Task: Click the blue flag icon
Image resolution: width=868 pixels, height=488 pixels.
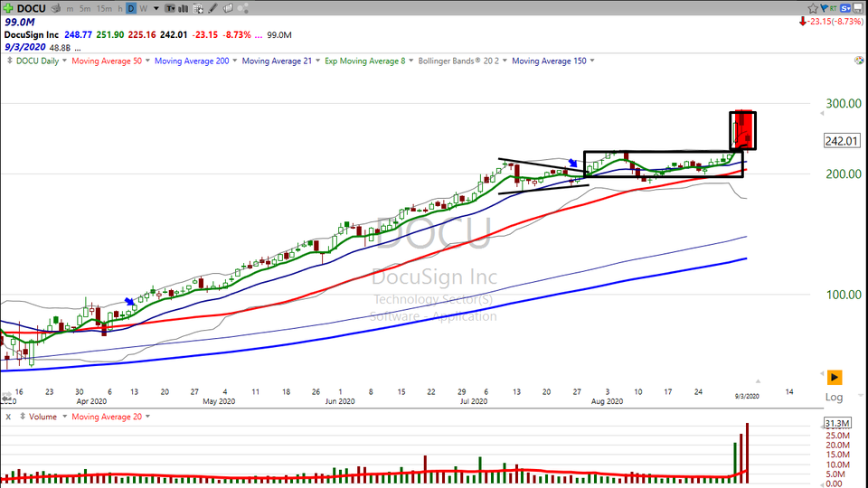Action: [x=821, y=8]
